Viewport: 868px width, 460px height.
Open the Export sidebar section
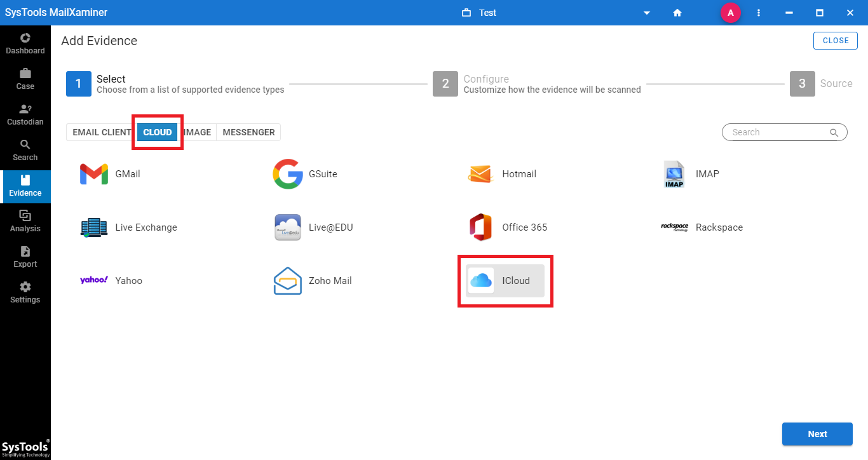[x=25, y=257]
